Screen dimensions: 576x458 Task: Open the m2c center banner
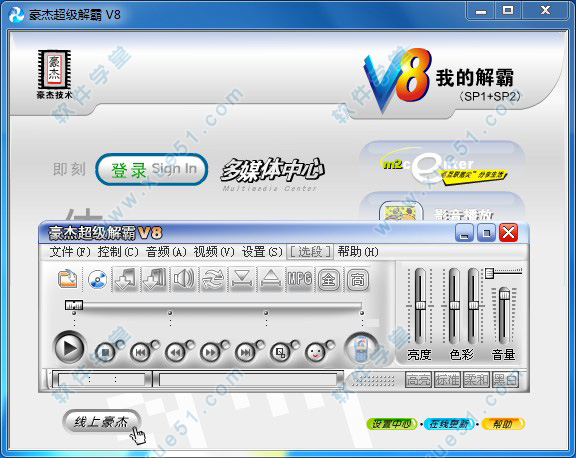pyautogui.click(x=442, y=165)
